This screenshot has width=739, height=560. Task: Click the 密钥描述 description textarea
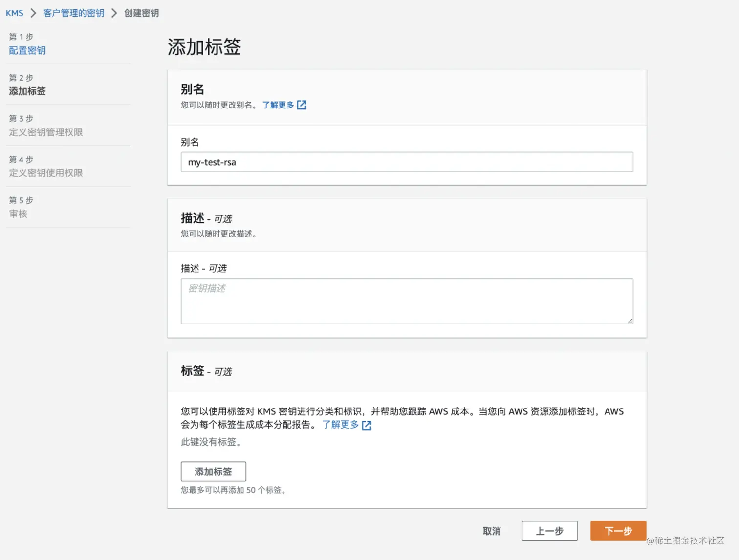pos(407,301)
